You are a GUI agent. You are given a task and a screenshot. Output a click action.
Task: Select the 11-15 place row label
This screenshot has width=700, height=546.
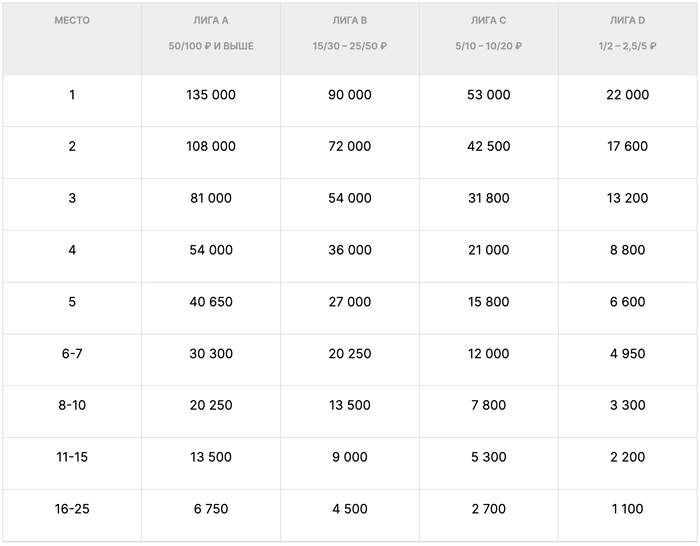[x=72, y=457]
